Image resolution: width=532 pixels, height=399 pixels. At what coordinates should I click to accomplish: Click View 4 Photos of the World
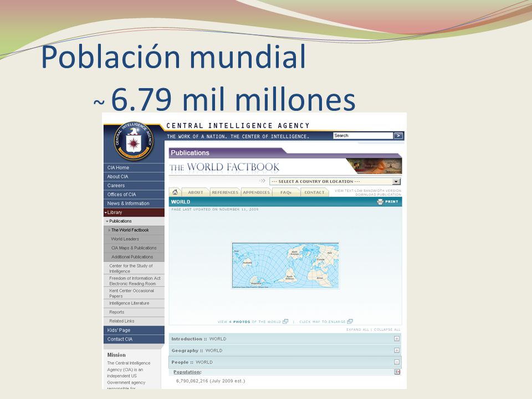point(249,321)
